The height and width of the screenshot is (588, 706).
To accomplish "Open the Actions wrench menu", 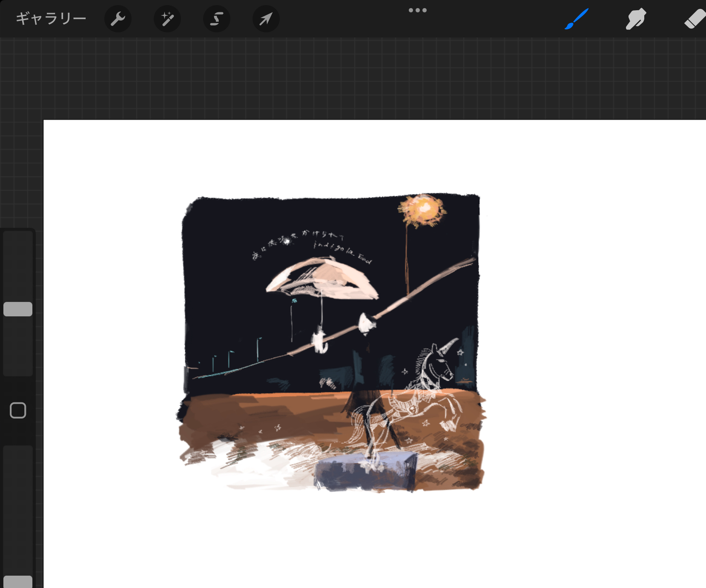I will click(118, 19).
